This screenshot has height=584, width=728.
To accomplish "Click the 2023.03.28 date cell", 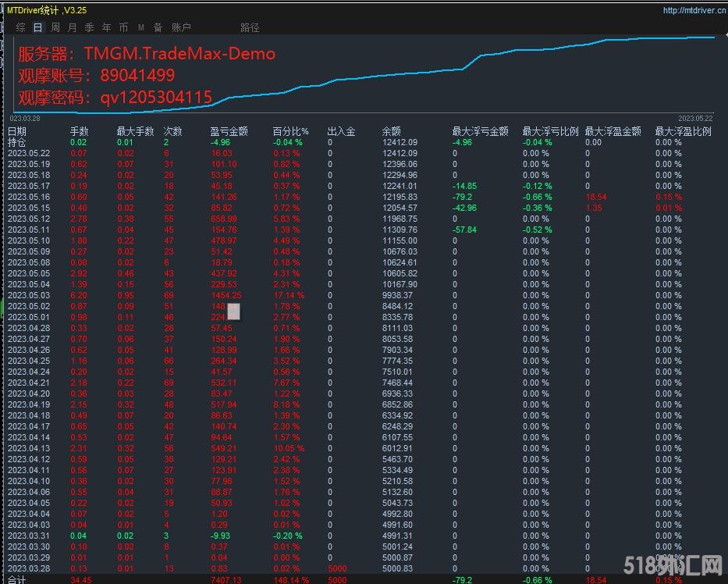I will [x=29, y=568].
